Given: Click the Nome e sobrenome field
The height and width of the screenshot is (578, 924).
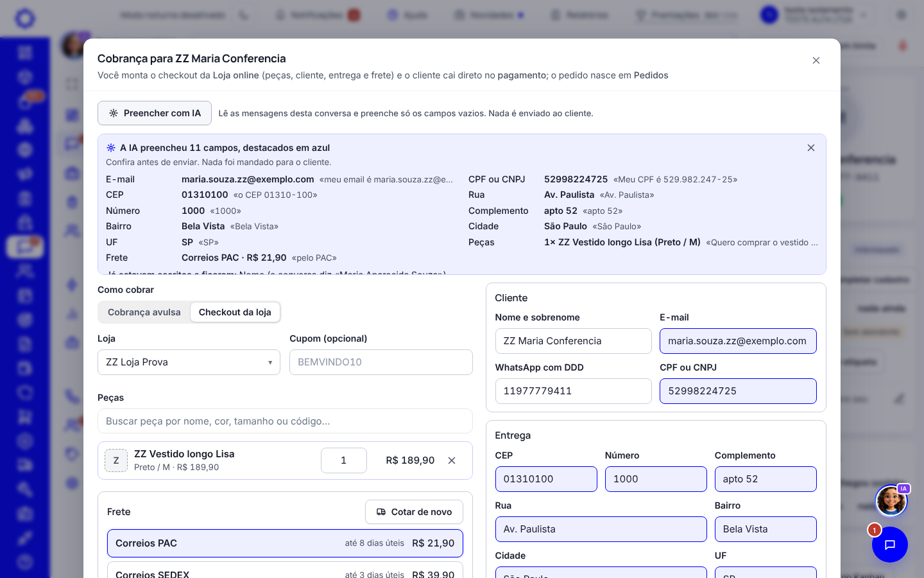Looking at the screenshot, I should pos(574,341).
